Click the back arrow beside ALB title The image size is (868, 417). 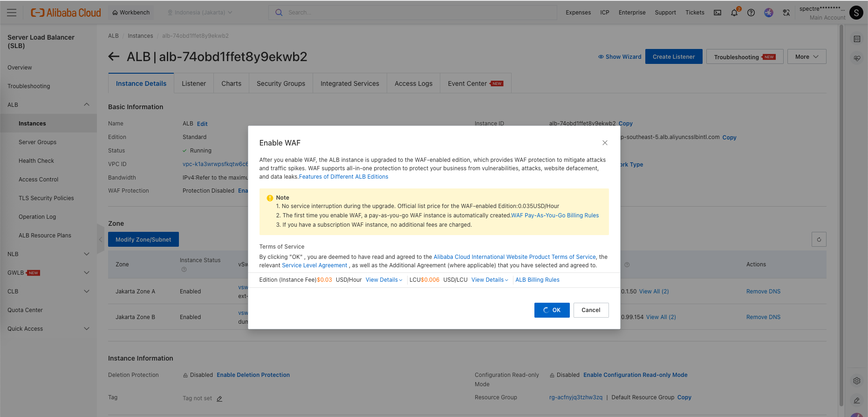point(114,57)
